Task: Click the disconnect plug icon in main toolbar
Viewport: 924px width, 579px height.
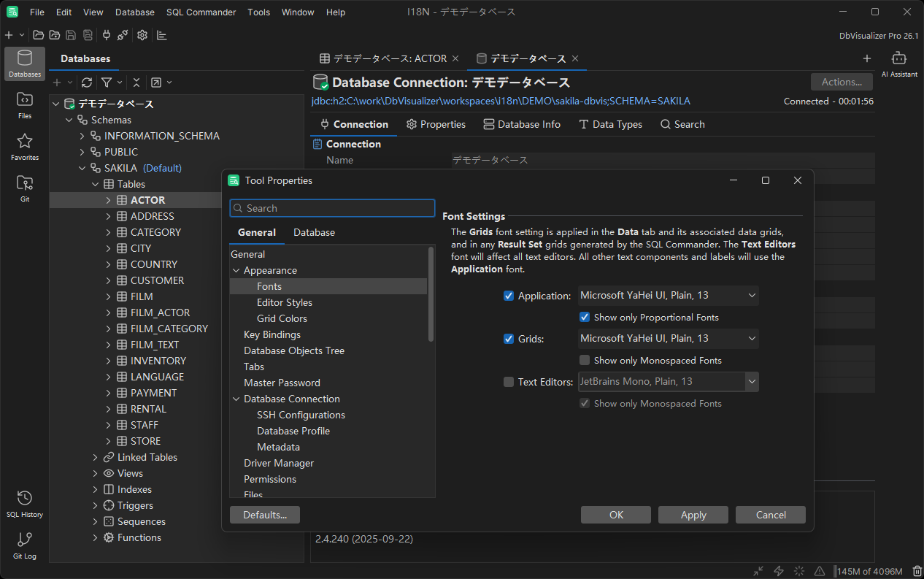Action: [x=123, y=35]
